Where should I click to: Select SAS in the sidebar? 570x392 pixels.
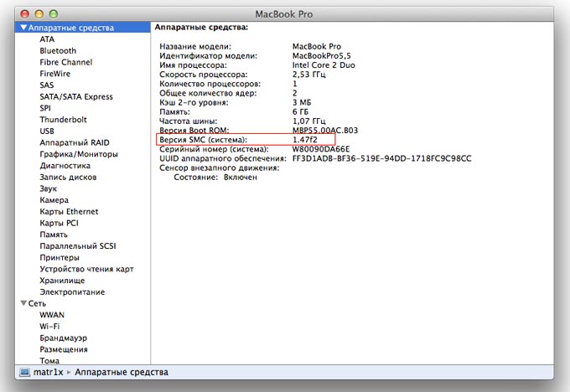coord(47,85)
